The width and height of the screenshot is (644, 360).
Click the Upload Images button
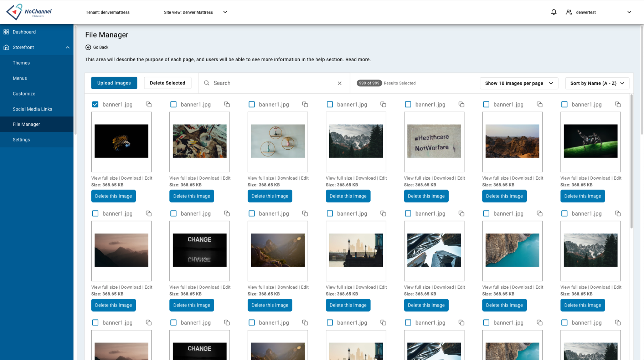point(114,83)
